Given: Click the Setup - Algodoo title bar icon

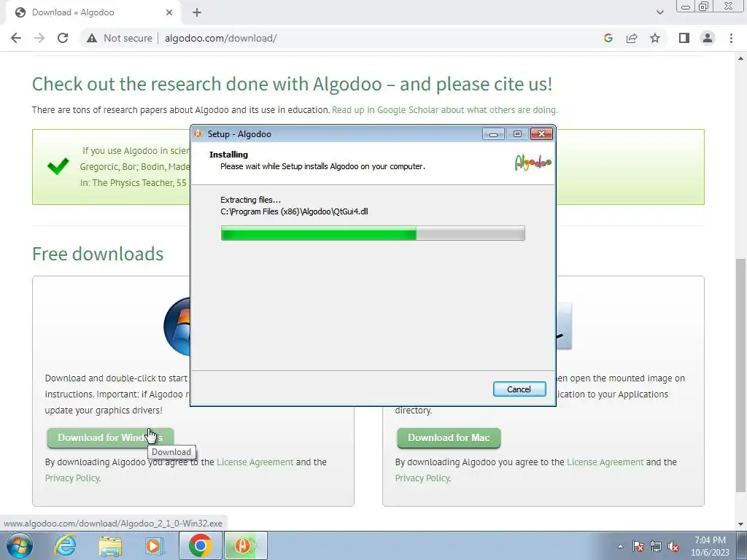Looking at the screenshot, I should point(198,134).
